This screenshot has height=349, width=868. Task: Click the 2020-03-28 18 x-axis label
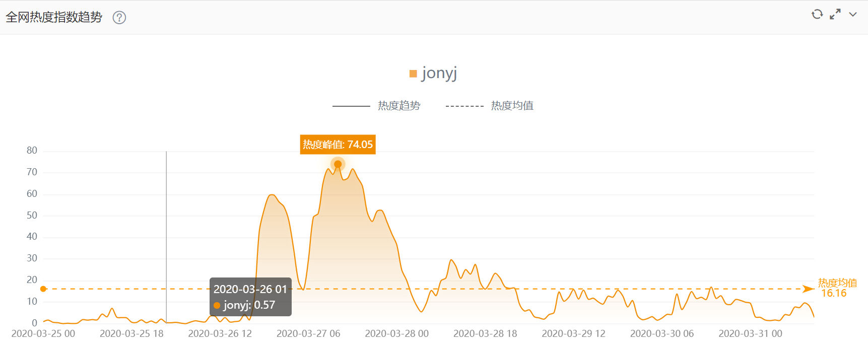485,333
